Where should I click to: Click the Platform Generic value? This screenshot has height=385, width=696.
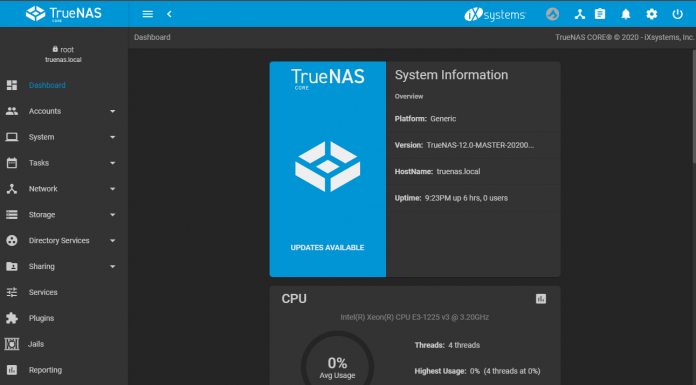(443, 119)
